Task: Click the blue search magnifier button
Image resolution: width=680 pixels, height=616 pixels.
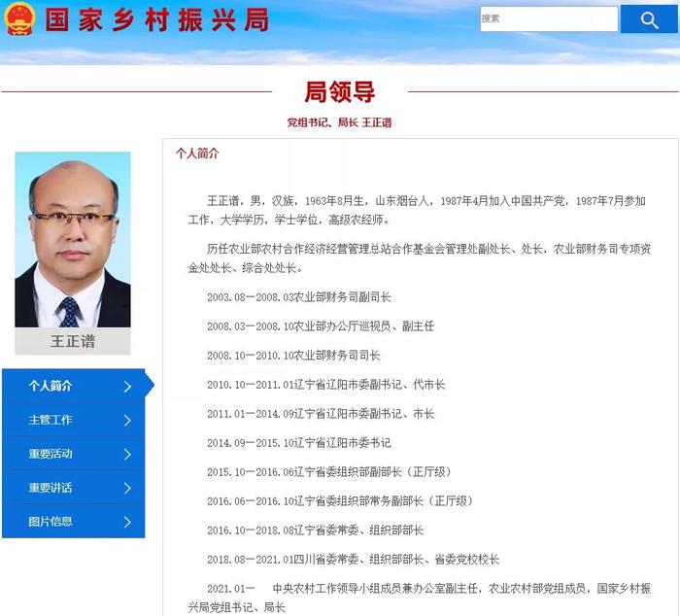Action: point(648,19)
